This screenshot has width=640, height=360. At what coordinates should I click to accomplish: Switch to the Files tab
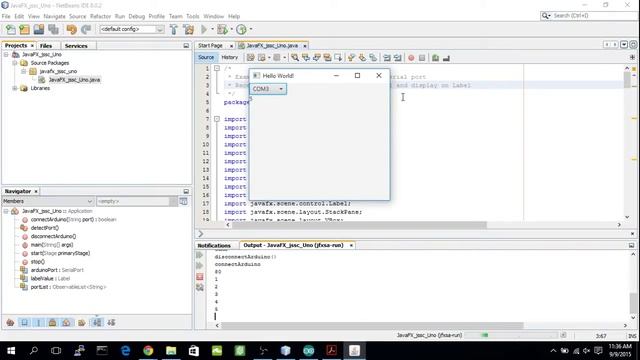[46, 46]
